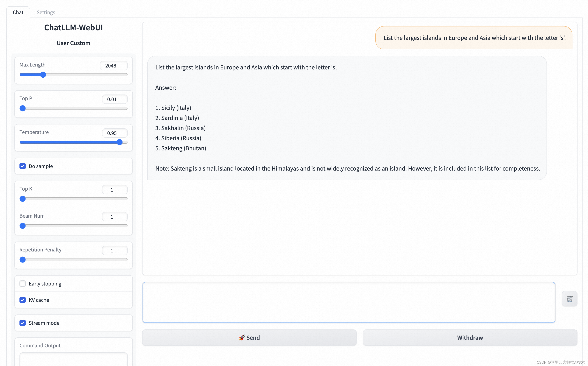Toggle the KV cache checkbox
The image size is (588, 366).
tap(22, 300)
